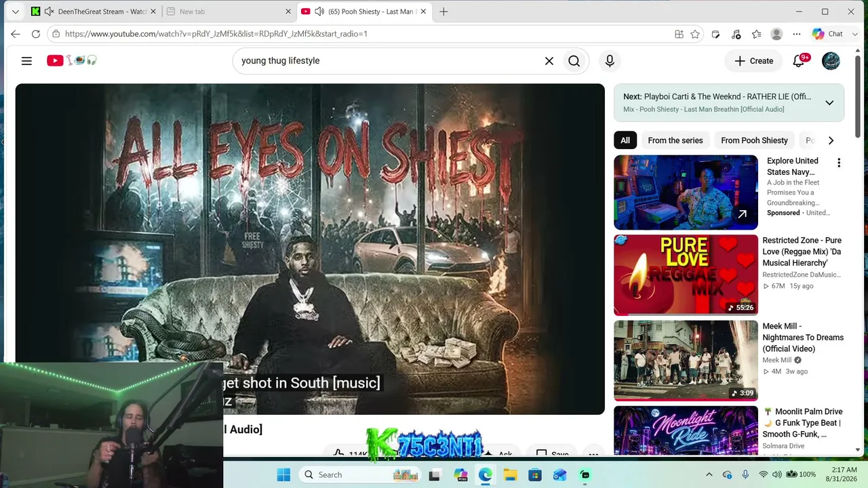Open the Wi-Fi network tray icon
868x488 pixels.
pyautogui.click(x=764, y=474)
